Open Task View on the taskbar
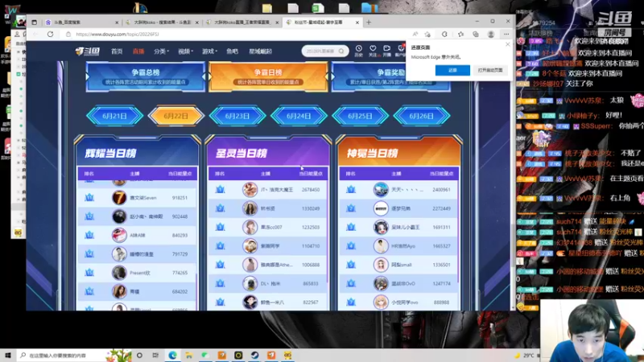 click(x=155, y=356)
